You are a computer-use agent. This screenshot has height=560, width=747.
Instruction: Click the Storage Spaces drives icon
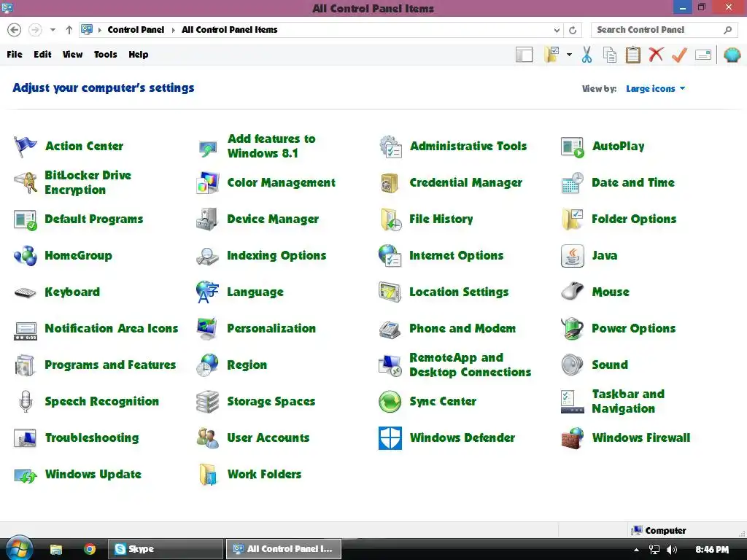click(x=208, y=402)
